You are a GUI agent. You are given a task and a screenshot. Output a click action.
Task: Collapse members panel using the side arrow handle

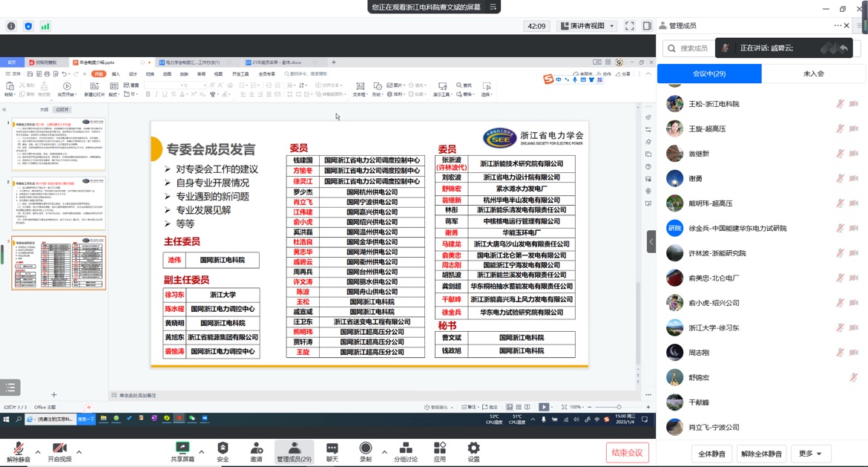(651, 241)
